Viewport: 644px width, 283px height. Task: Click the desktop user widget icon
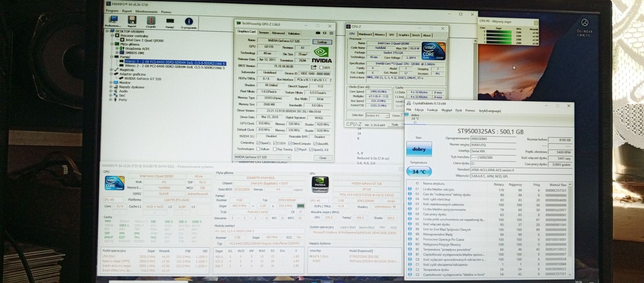[585, 22]
